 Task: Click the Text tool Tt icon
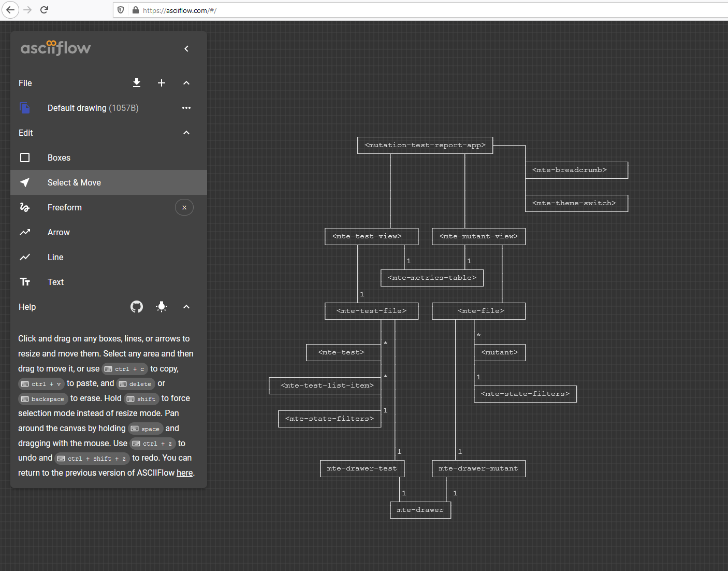25,282
